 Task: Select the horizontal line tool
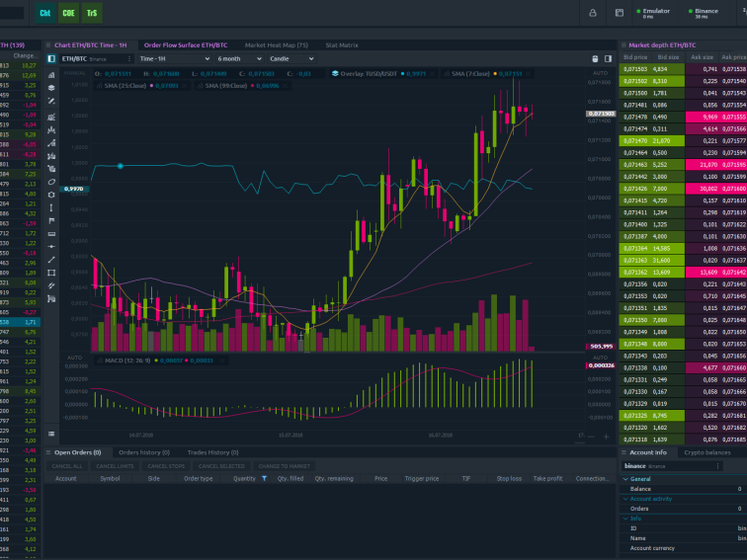[x=51, y=247]
